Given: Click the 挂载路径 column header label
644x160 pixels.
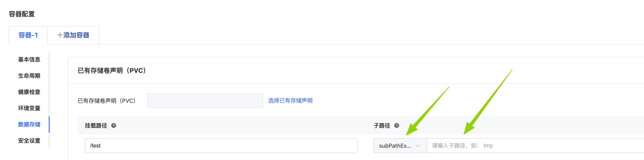Looking at the screenshot, I should pos(96,125).
